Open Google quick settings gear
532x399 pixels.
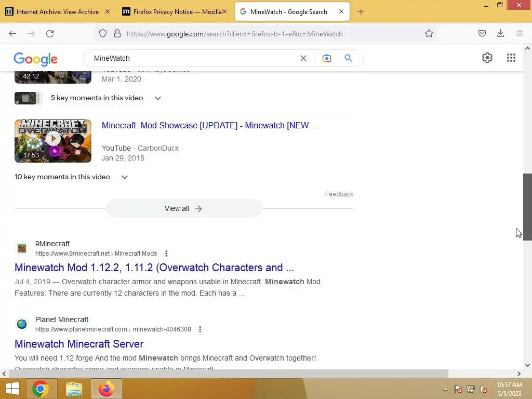pyautogui.click(x=487, y=58)
